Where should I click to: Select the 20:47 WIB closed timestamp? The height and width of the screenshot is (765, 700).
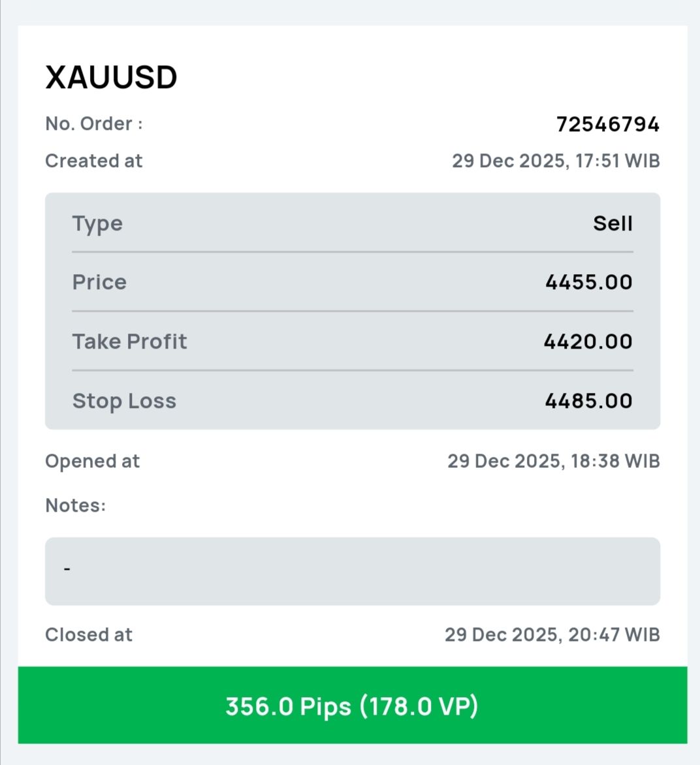tap(552, 634)
